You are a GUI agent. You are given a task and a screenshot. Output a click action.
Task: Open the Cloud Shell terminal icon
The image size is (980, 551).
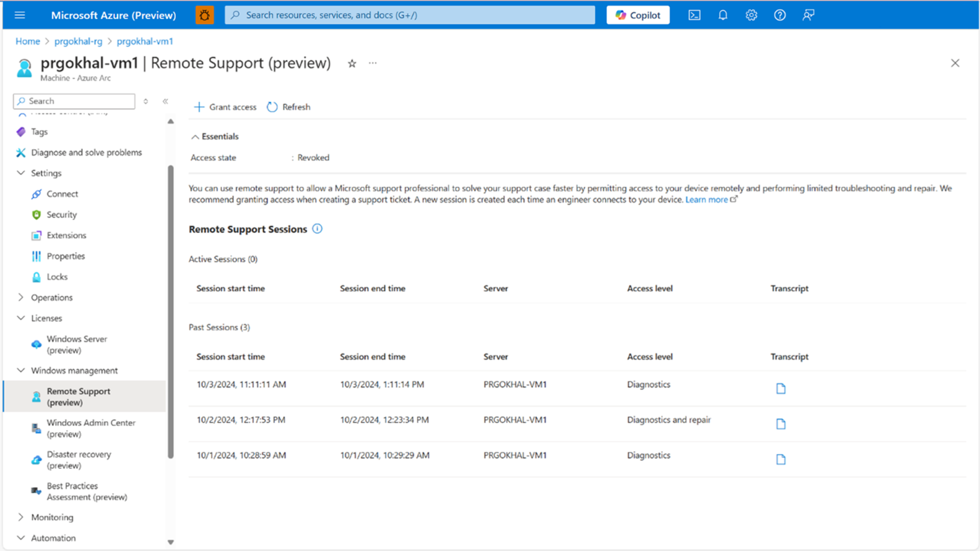694,15
